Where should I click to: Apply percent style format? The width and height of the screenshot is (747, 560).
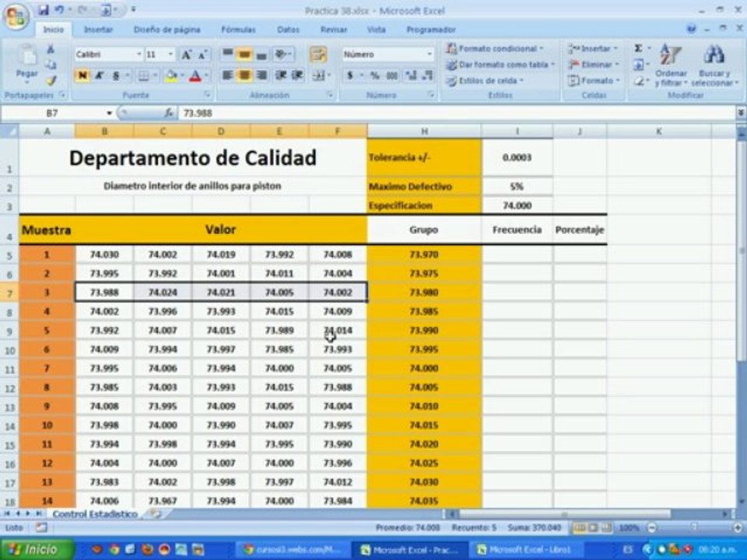pyautogui.click(x=375, y=75)
